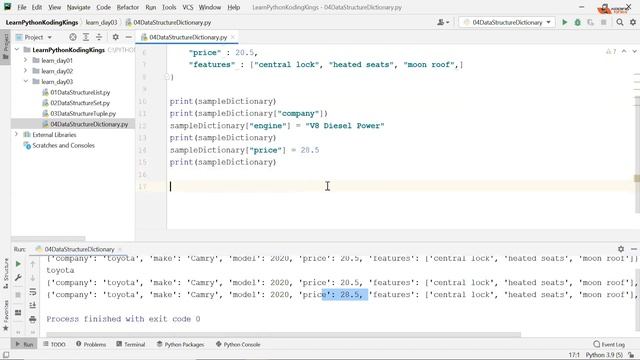
Task: Open the VCS menu
Action: point(188,7)
